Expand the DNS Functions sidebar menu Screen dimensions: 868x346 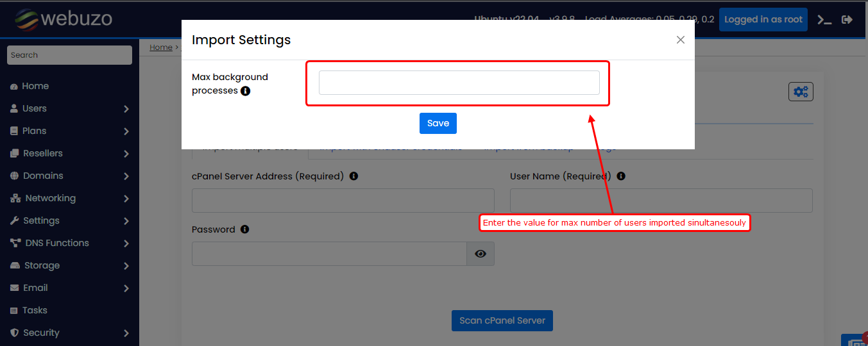[70, 243]
